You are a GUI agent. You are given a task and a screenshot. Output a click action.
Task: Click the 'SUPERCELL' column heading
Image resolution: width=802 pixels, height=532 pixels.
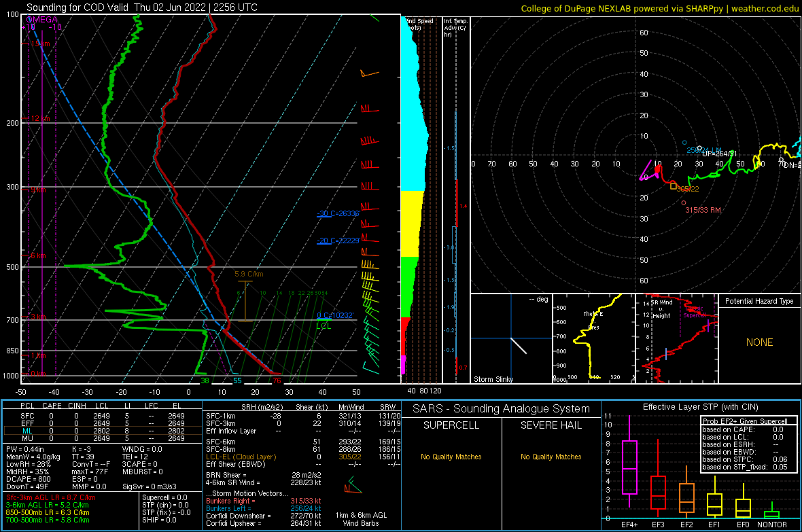tap(451, 425)
